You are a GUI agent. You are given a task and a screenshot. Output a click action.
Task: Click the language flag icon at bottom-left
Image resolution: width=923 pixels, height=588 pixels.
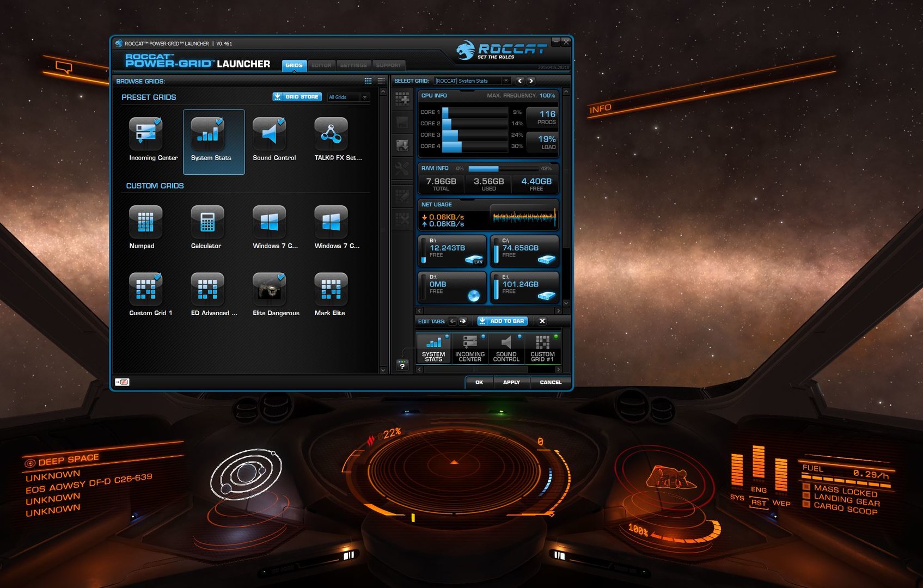[122, 382]
